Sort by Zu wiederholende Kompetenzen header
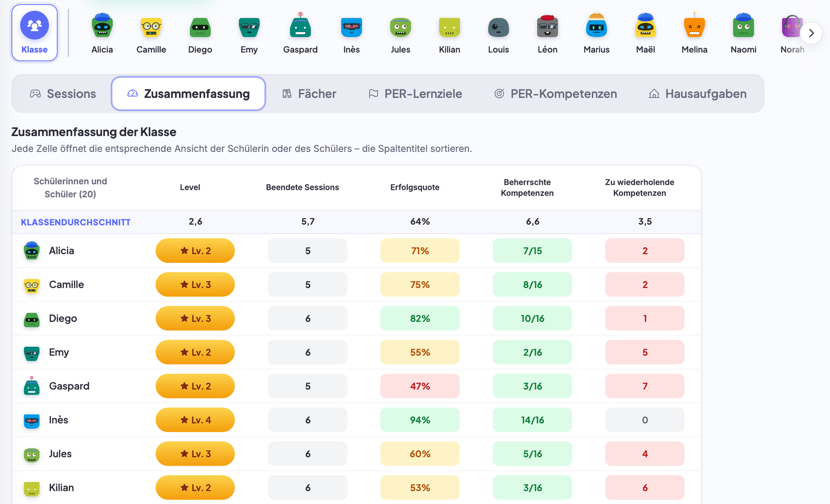This screenshot has height=504, width=830. coord(639,187)
